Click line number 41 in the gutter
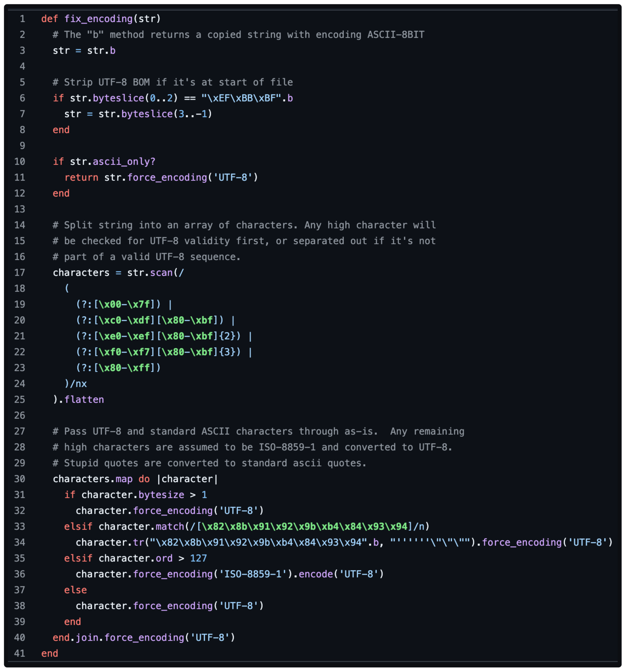Screen dimensions: 626x672 (x=20, y=653)
